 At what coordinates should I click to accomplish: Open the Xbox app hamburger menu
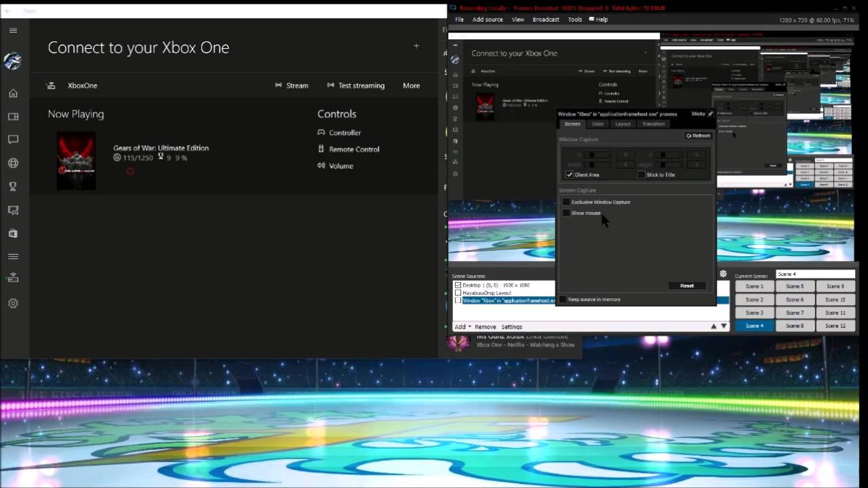coord(13,30)
